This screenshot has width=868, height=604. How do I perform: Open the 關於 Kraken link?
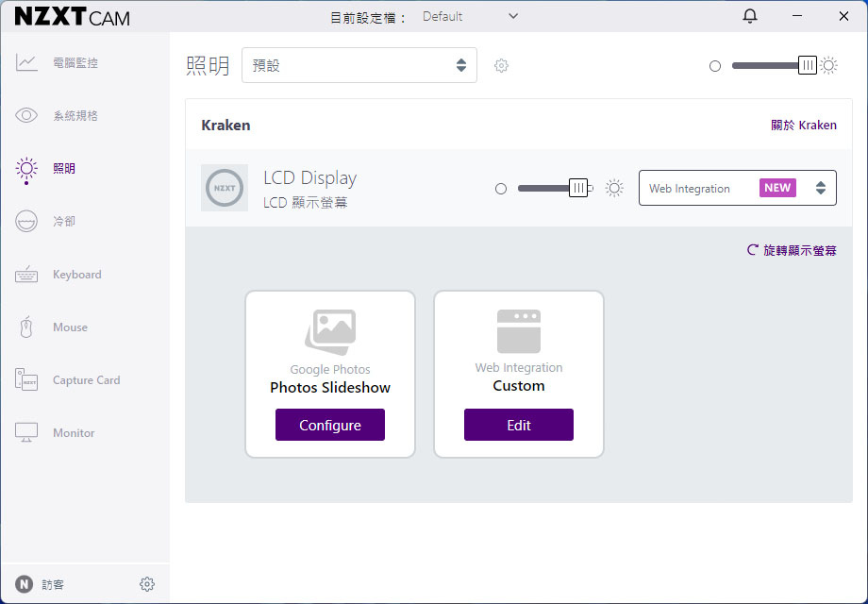click(804, 126)
